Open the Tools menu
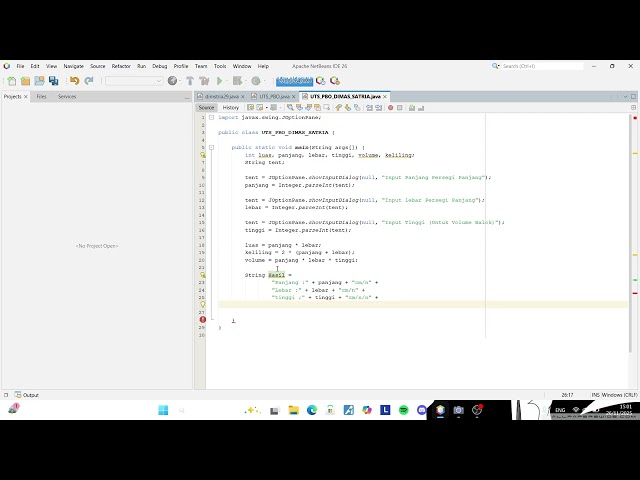This screenshot has width=640, height=480. 220,66
